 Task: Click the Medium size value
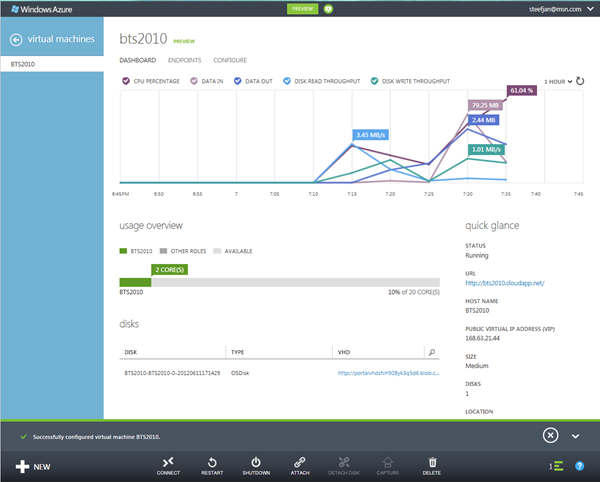pos(477,366)
